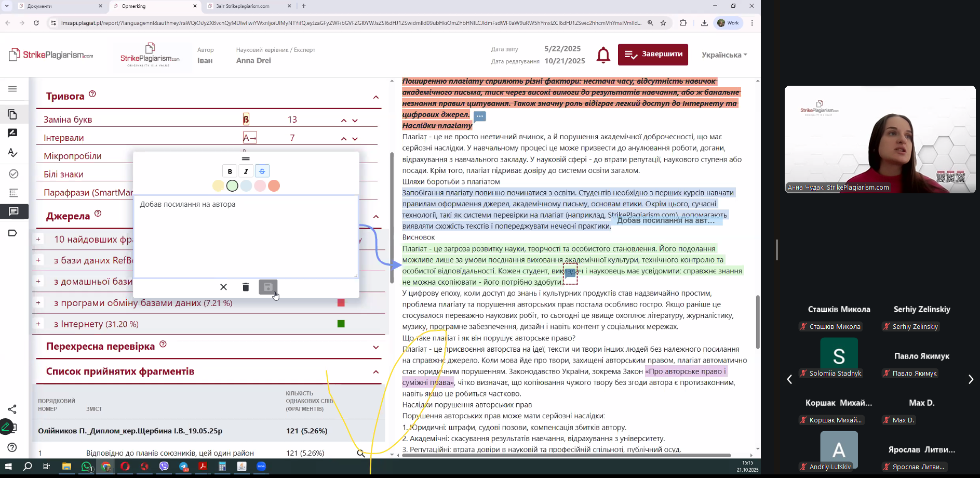Click the share icon in the left sidebar
This screenshot has height=478, width=980.
click(x=13, y=409)
